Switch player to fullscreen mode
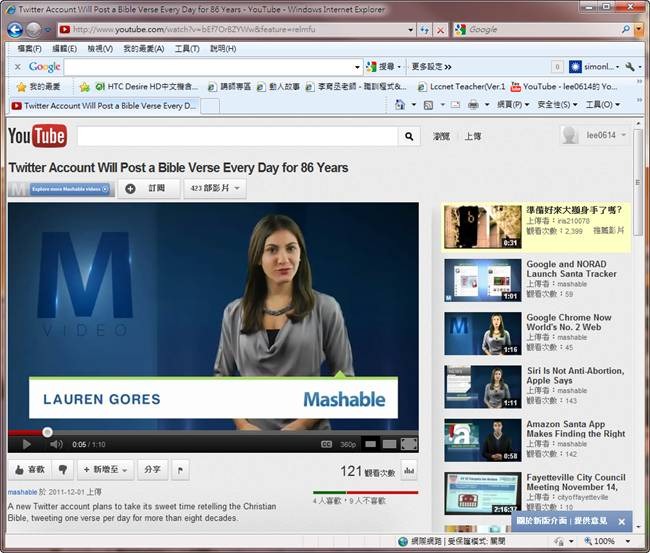 coord(408,444)
